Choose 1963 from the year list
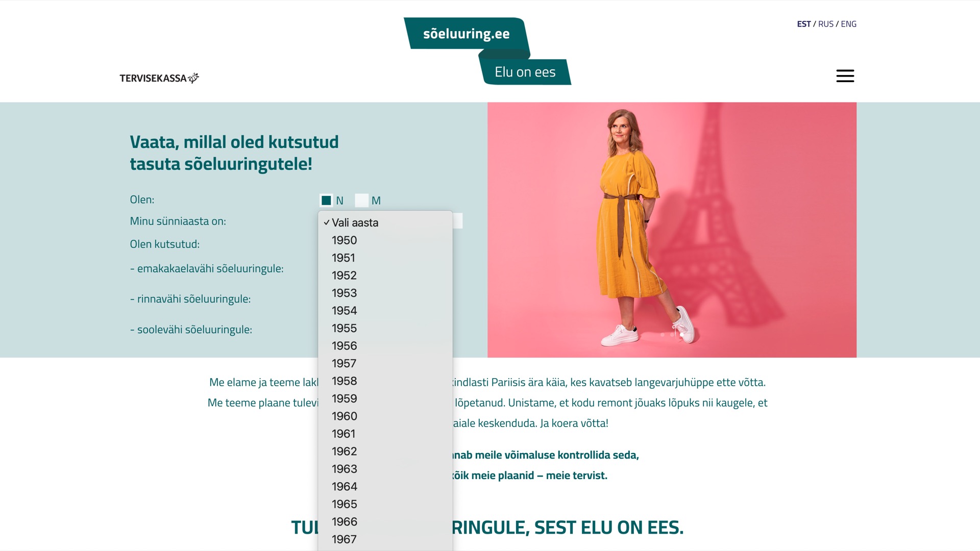Screen dimensions: 980x551 385,469
